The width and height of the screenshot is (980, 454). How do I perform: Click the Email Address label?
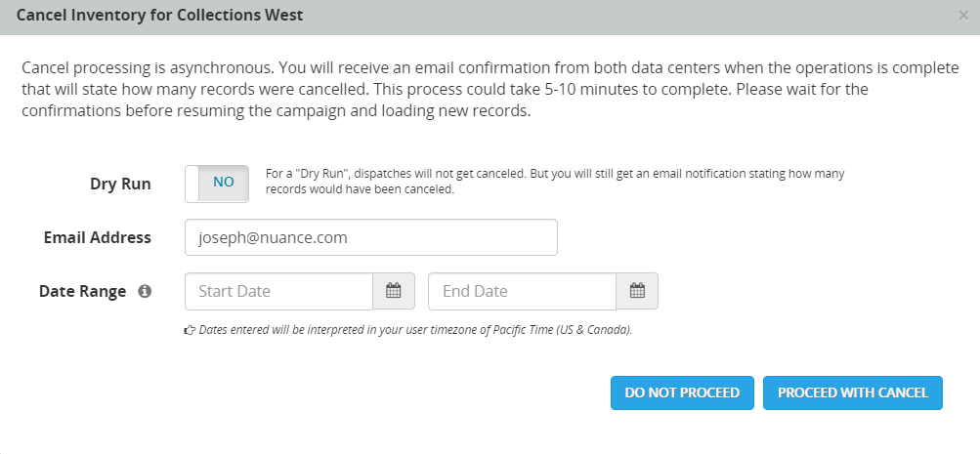98,237
